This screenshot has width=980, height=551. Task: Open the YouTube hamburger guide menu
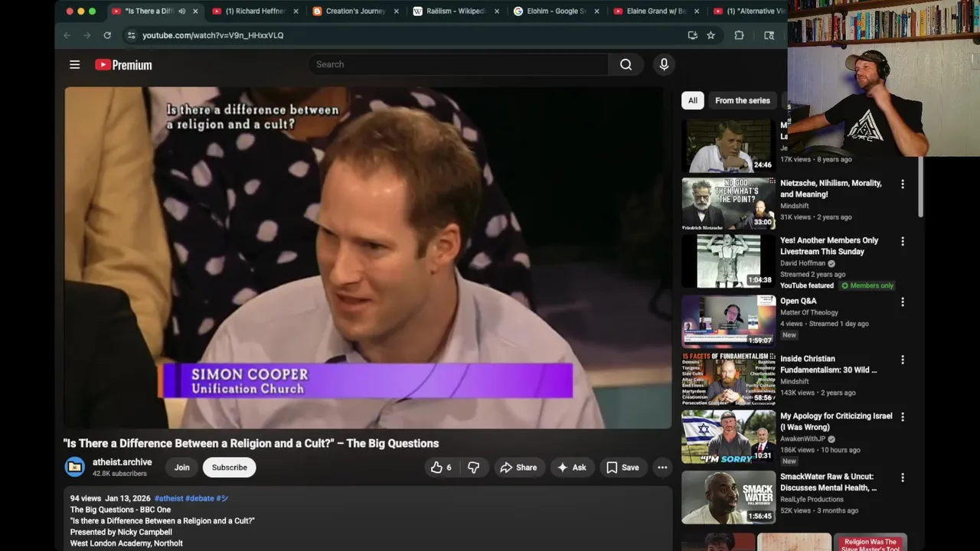[x=74, y=64]
